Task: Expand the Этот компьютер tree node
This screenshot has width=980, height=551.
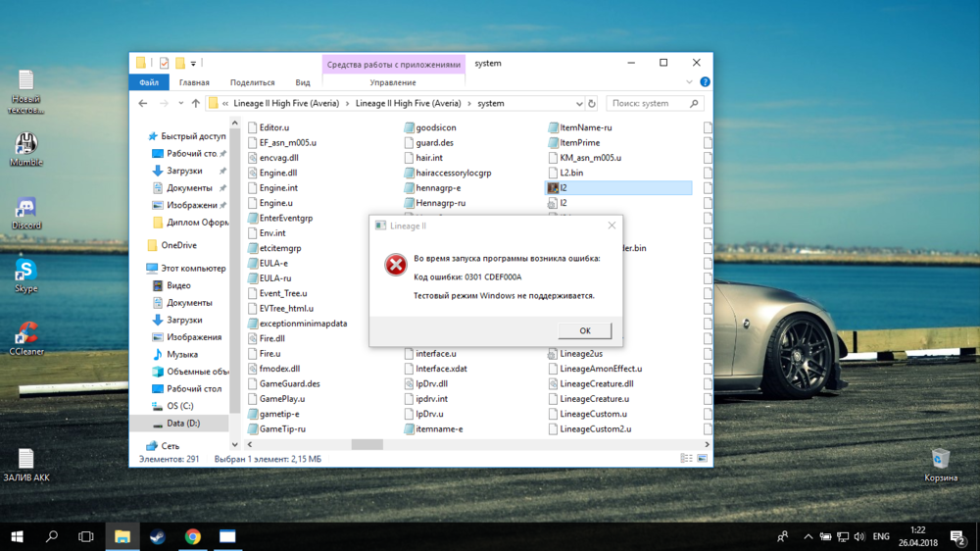Action: coord(140,268)
